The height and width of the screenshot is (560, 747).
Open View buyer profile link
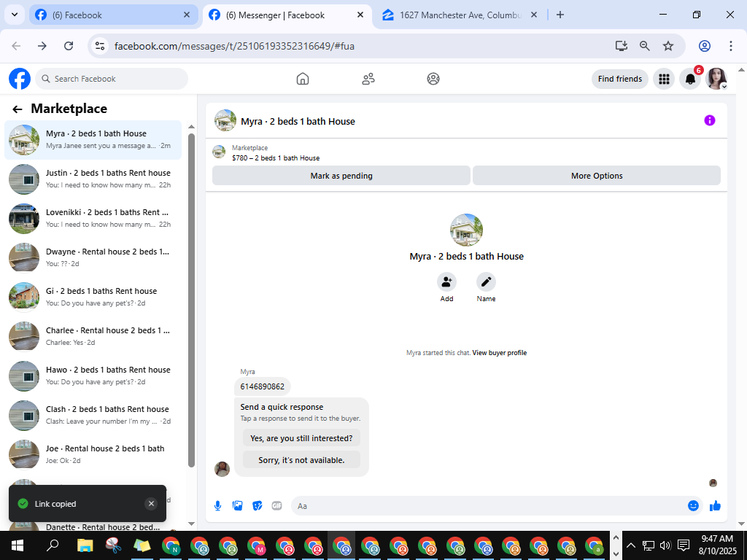click(x=499, y=353)
